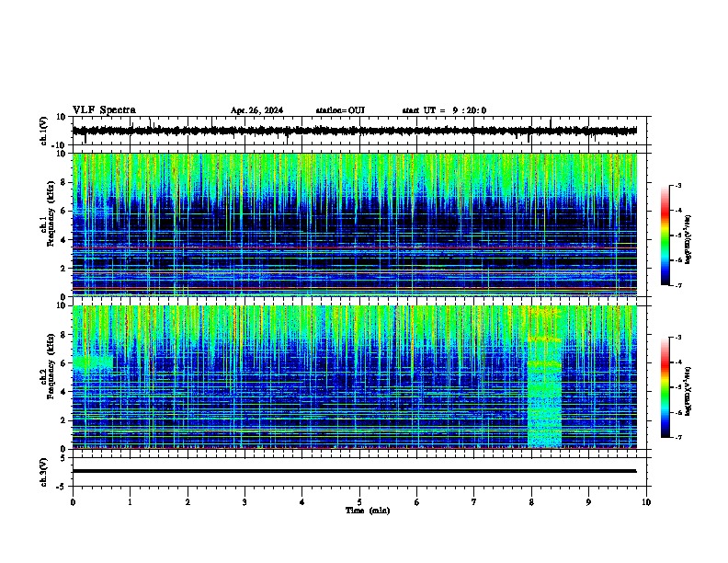The height and width of the screenshot is (563, 728).
Task: Click the ch.1 'Frequency (kHz)' axis label
Action: (51, 213)
